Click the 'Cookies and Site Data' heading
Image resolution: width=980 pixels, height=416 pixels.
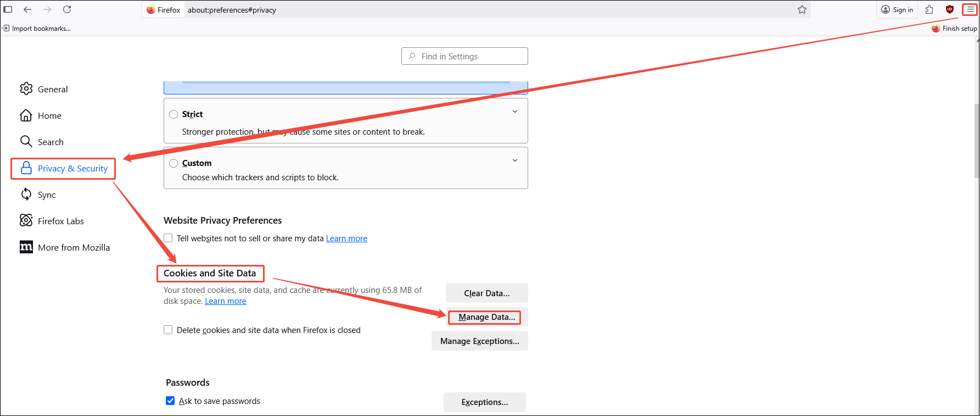coord(210,273)
